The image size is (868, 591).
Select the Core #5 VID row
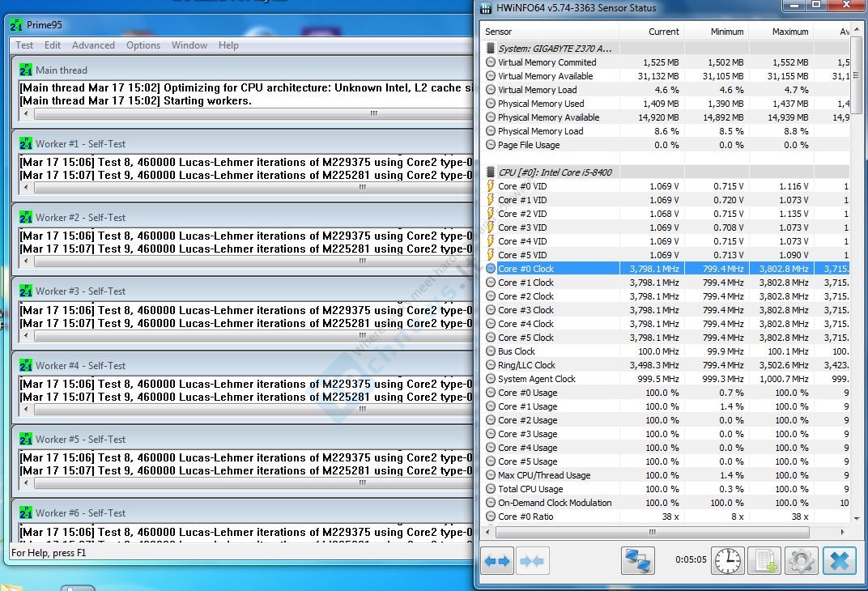[x=665, y=255]
